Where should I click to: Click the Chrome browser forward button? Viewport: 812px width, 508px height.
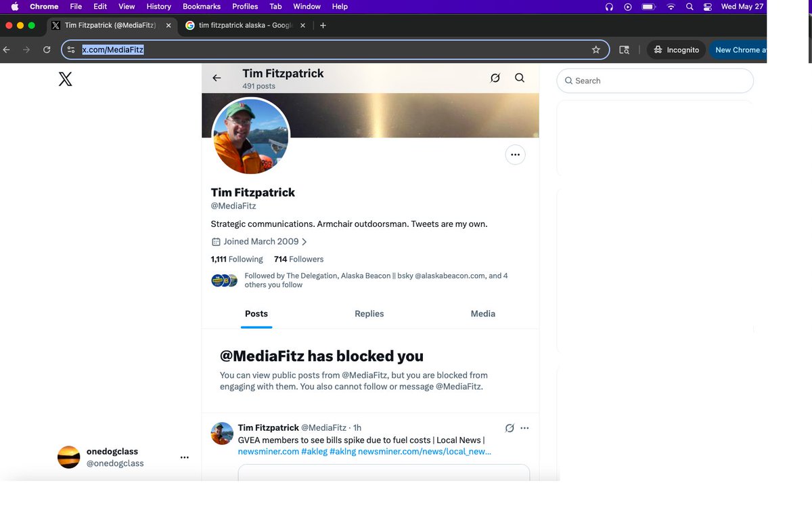26,49
